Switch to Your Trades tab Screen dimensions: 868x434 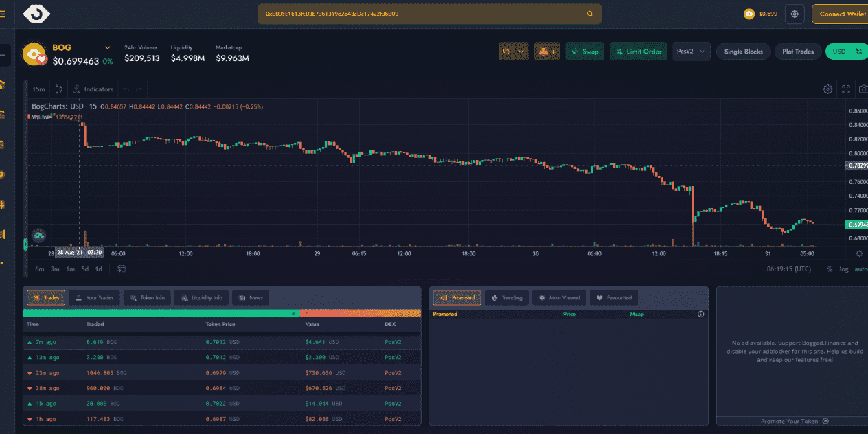pos(95,298)
